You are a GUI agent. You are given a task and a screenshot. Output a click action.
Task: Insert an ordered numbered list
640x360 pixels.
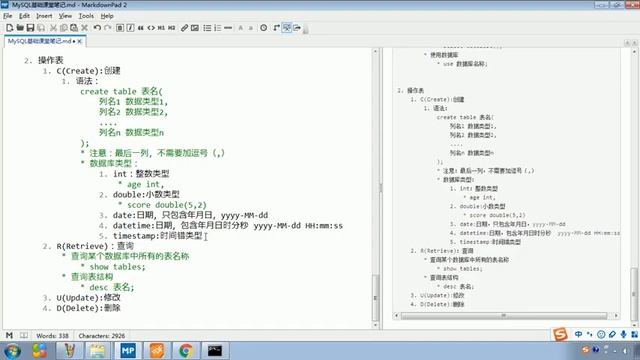click(x=218, y=28)
